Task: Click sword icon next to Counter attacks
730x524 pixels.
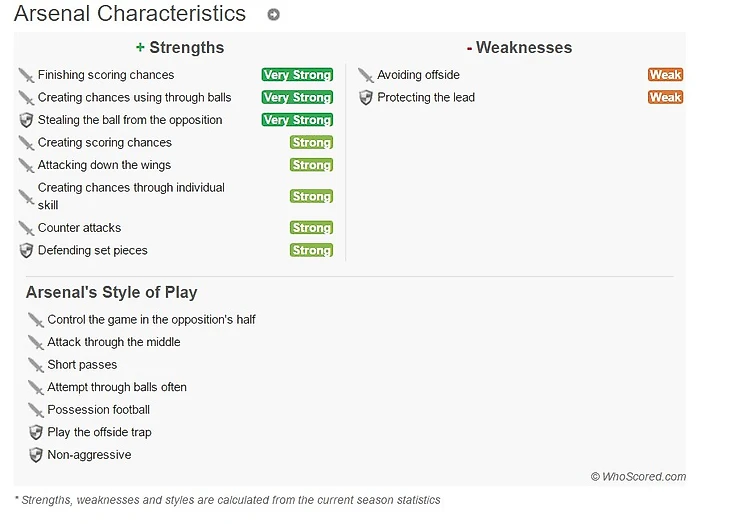Action: pyautogui.click(x=26, y=228)
